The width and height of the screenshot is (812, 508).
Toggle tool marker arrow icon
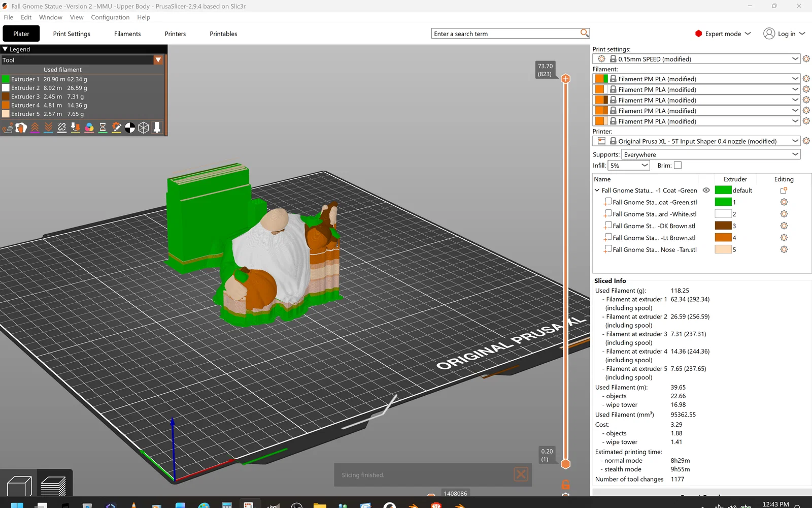[x=157, y=128]
